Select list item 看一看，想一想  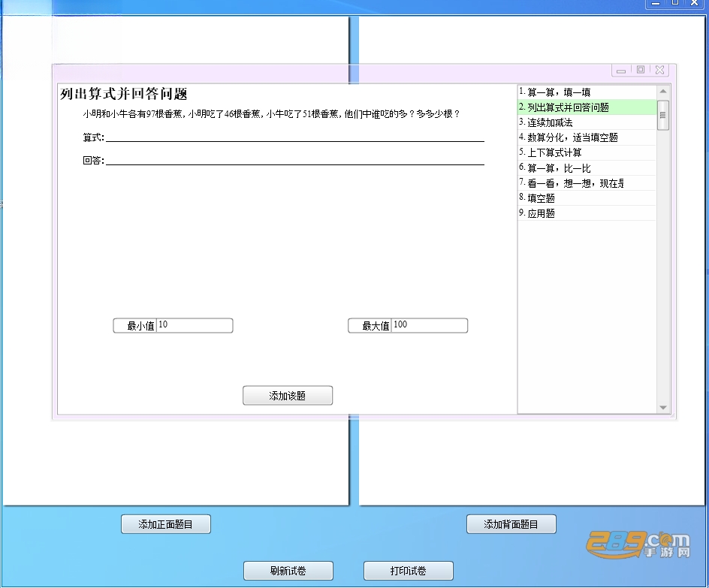coord(587,183)
